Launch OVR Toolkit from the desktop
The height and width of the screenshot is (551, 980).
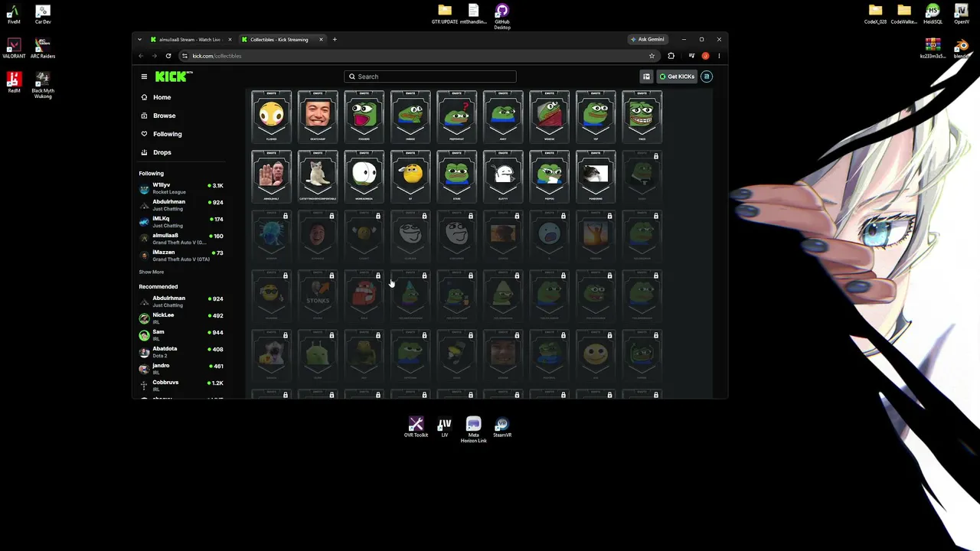pyautogui.click(x=416, y=428)
